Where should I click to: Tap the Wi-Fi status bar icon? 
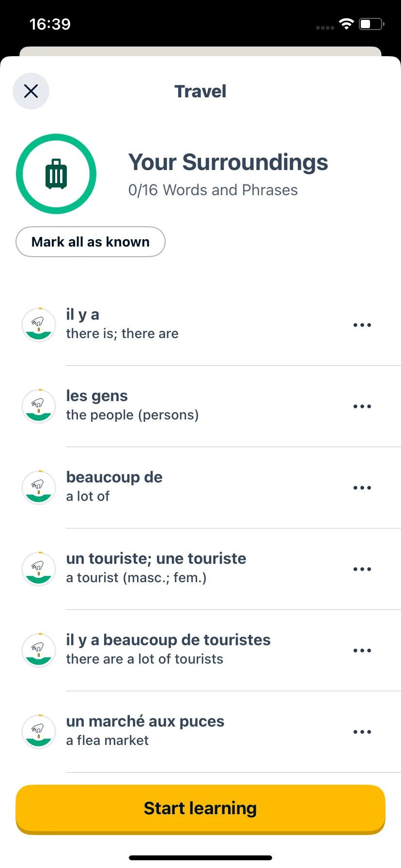346,24
